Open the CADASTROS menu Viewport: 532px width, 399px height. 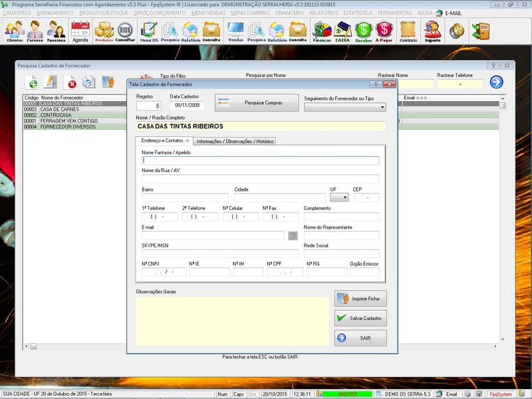click(x=17, y=13)
